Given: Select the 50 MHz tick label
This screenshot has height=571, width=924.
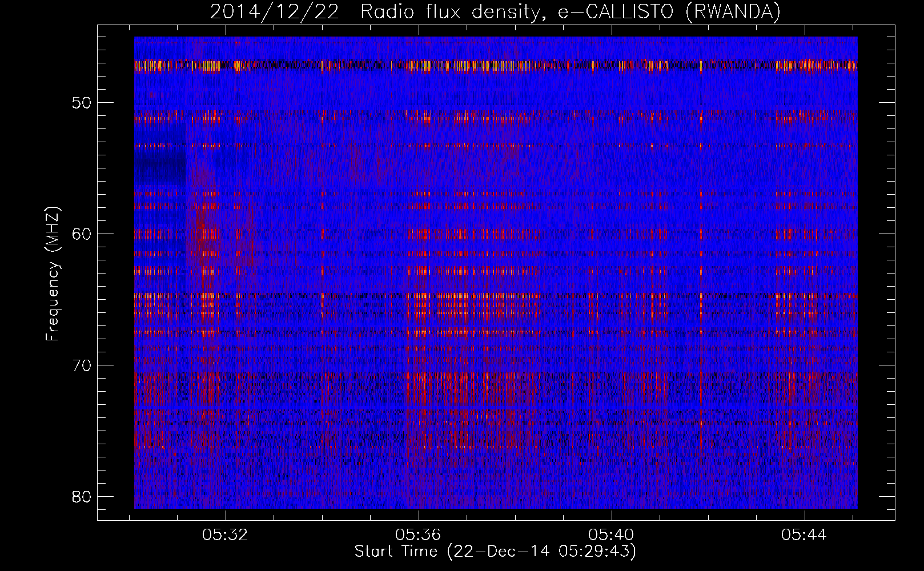Looking at the screenshot, I should tap(82, 103).
